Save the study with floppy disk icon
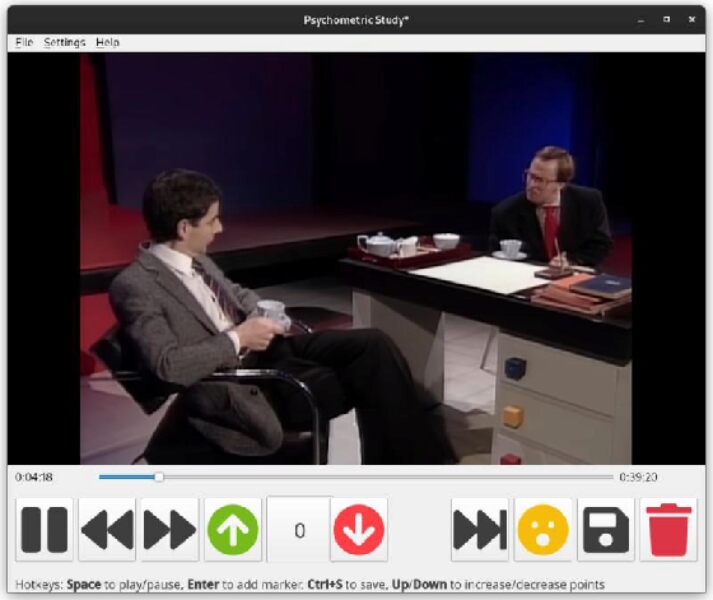The width and height of the screenshot is (713, 600). (x=606, y=529)
